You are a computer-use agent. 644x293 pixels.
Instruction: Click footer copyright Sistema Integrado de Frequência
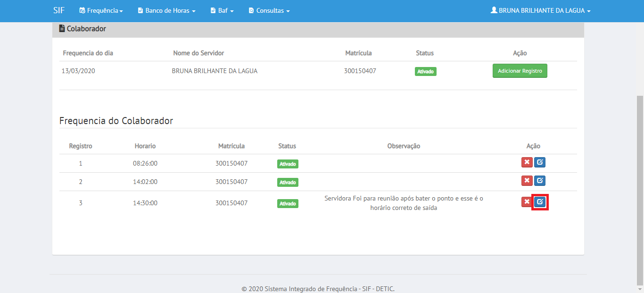click(318, 289)
